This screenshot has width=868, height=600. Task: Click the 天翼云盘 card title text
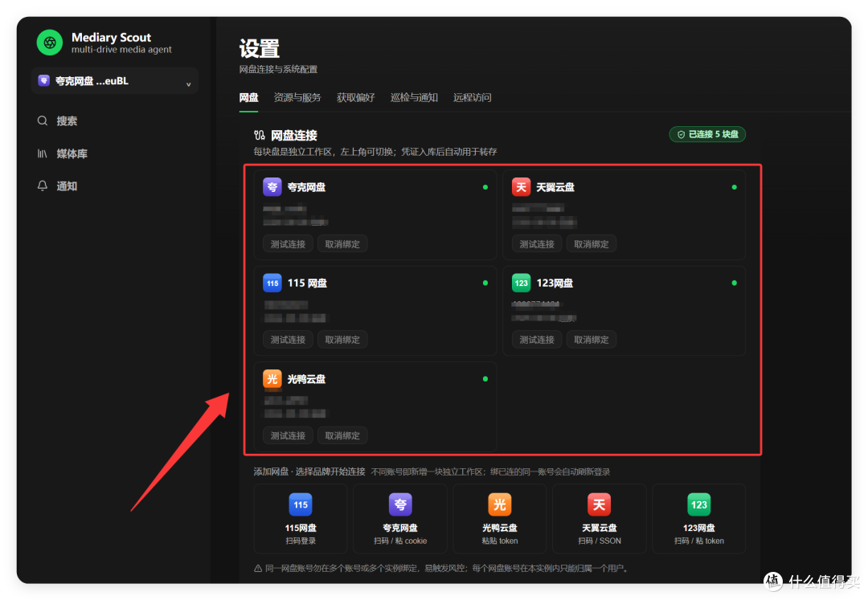tap(555, 187)
